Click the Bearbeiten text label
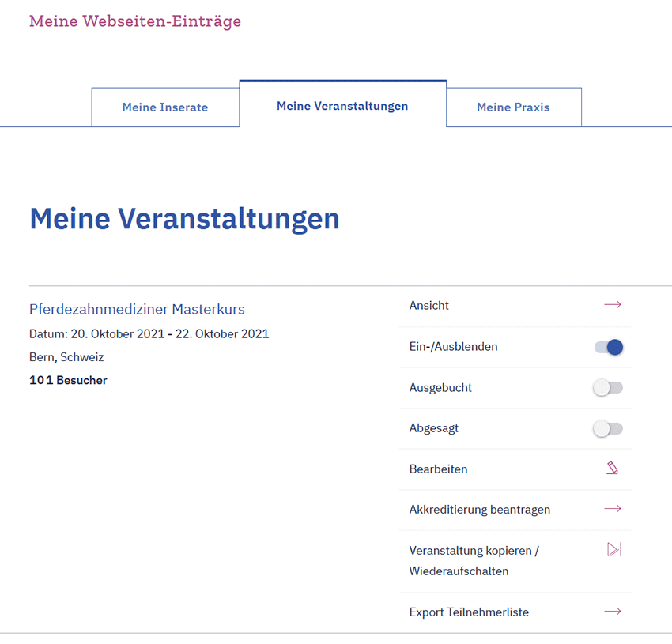 [x=438, y=469]
